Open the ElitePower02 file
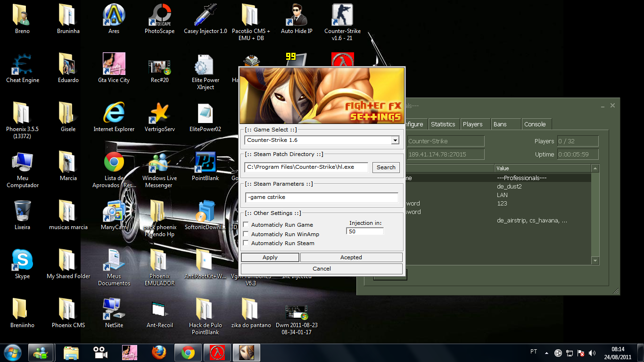644x362 pixels. [x=205, y=117]
